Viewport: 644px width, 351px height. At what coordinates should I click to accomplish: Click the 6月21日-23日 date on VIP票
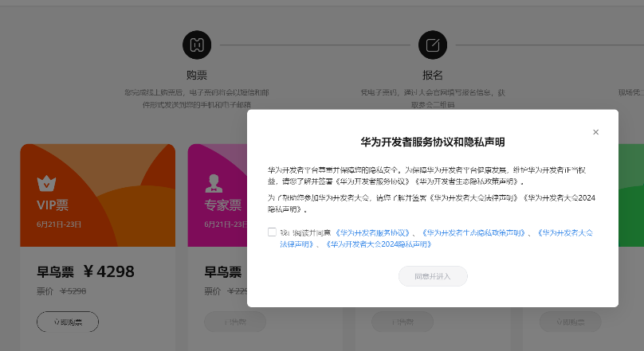point(59,224)
